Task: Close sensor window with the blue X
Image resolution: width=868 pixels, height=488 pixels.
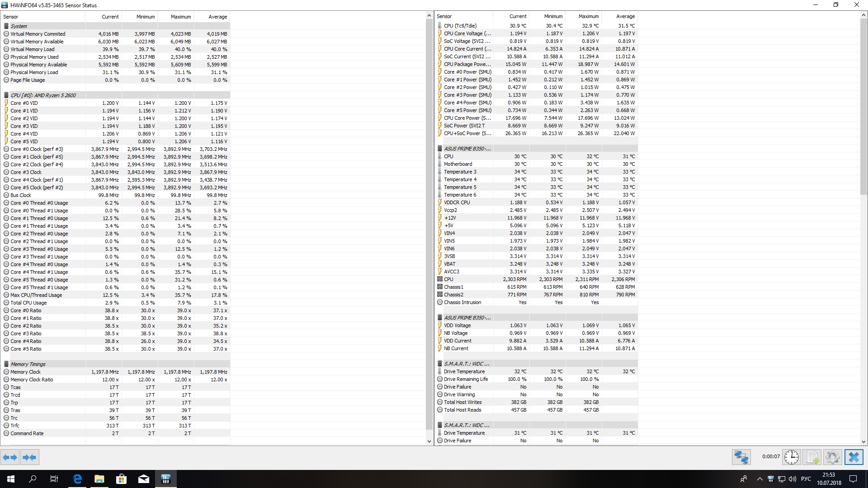Action: (x=854, y=457)
